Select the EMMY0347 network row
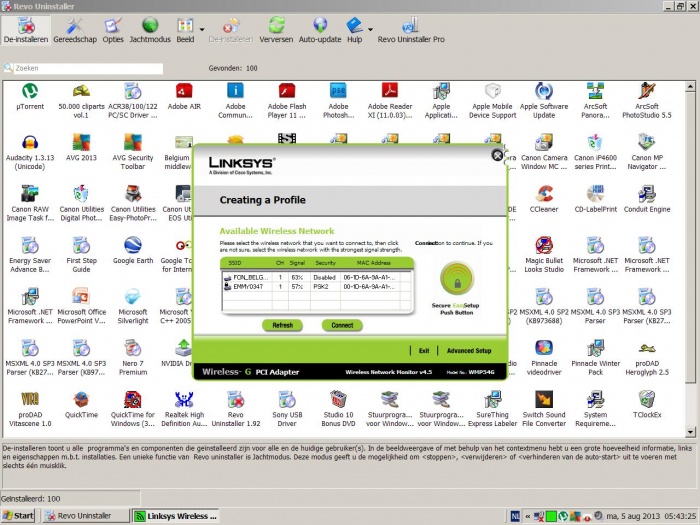The width and height of the screenshot is (700, 525). pos(316,287)
